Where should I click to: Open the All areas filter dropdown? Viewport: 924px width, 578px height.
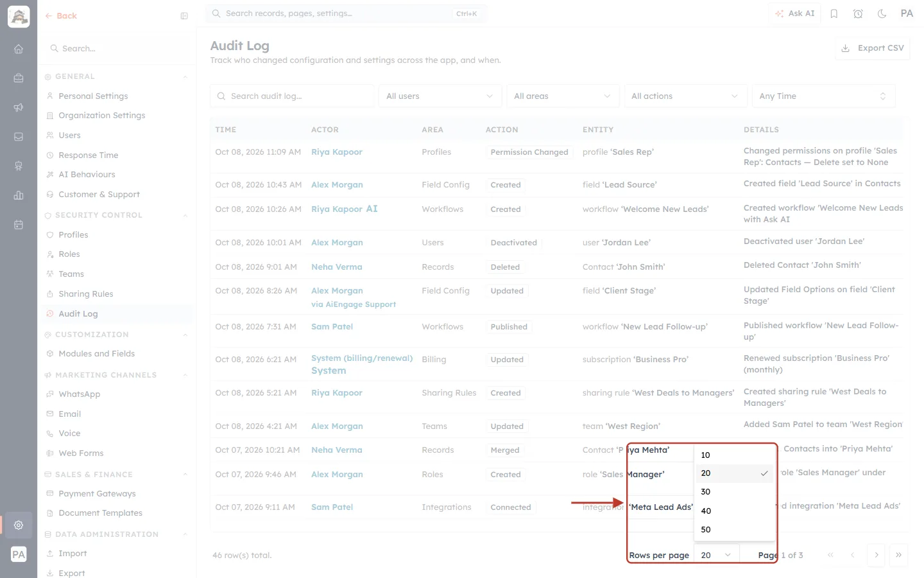click(x=563, y=96)
